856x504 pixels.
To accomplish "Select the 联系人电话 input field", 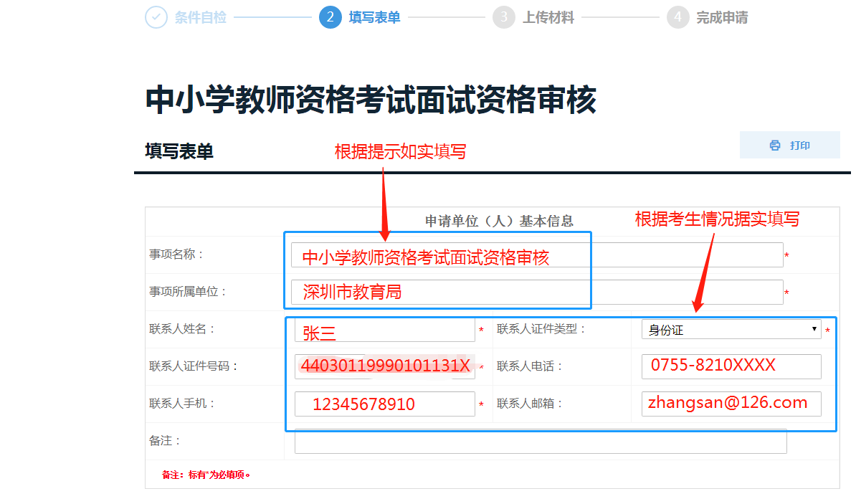I will coord(731,366).
